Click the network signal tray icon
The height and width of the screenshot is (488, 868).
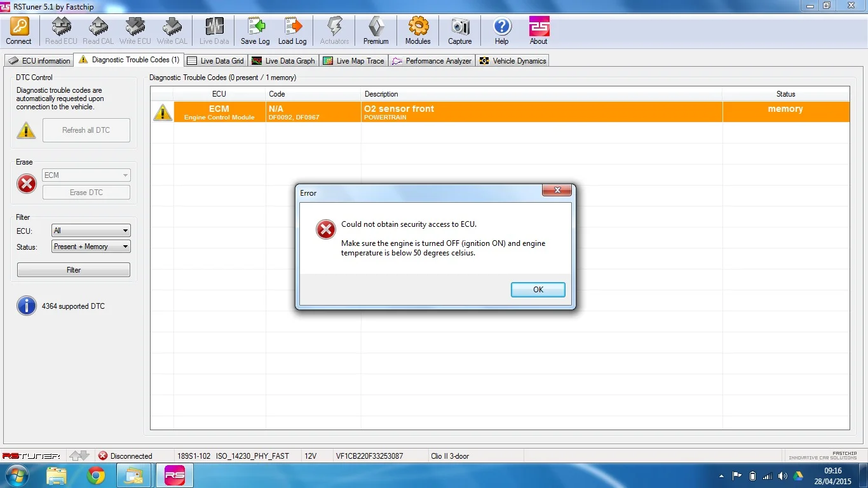pyautogui.click(x=768, y=476)
